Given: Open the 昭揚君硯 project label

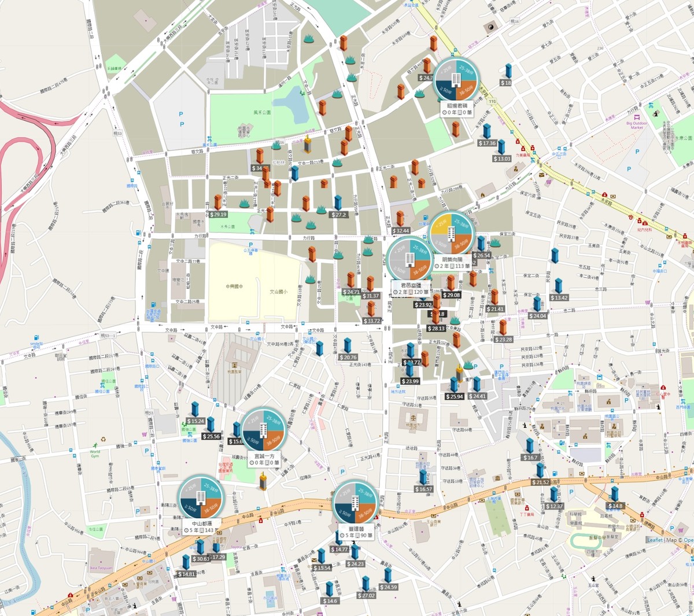Looking at the screenshot, I should pyautogui.click(x=457, y=109).
